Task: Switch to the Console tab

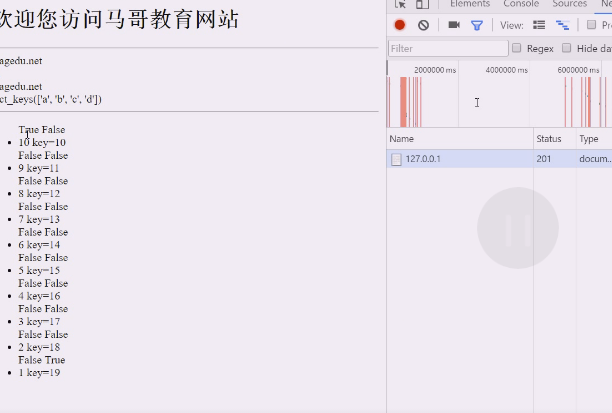Action: coord(521,4)
